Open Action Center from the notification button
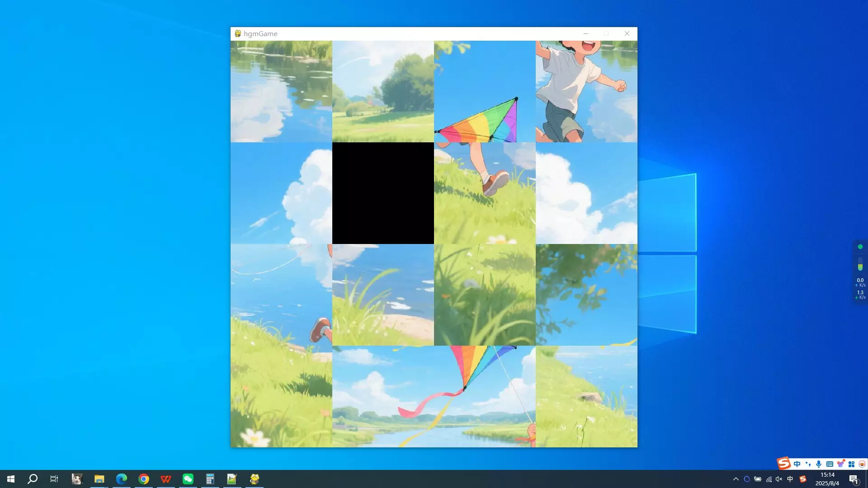868x488 pixels. [x=854, y=479]
